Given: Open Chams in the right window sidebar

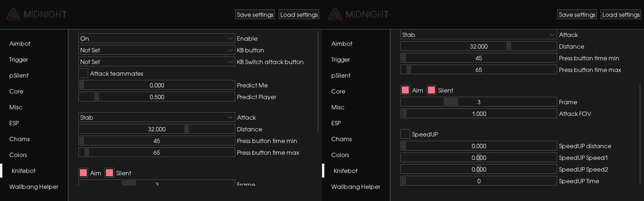Looking at the screenshot, I should coord(342,139).
